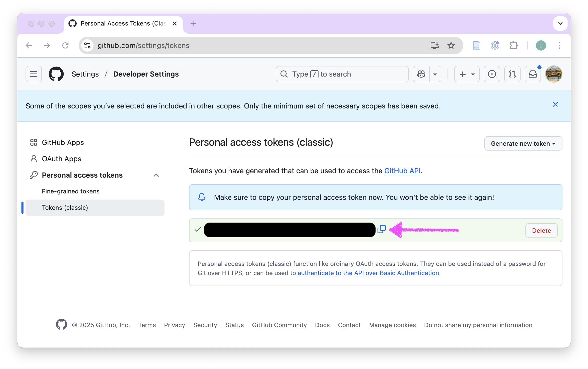This screenshot has height=369, width=588.
Task: Open notifications inbox icon
Action: (533, 74)
